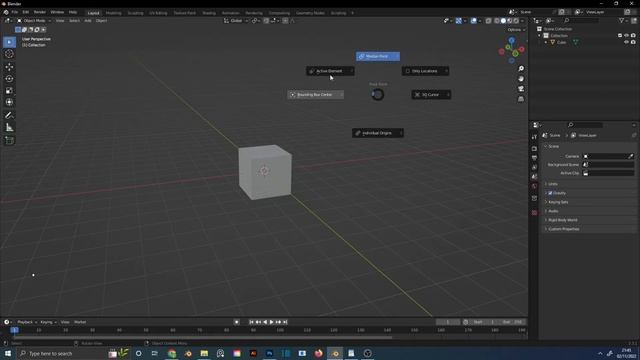Click the Blender logo menu icon
The height and width of the screenshot is (360, 640).
tap(6, 12)
